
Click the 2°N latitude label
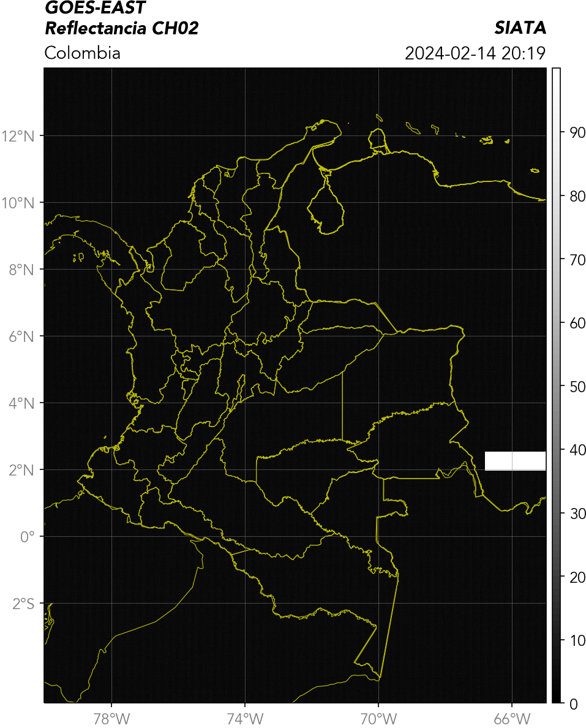pyautogui.click(x=21, y=471)
